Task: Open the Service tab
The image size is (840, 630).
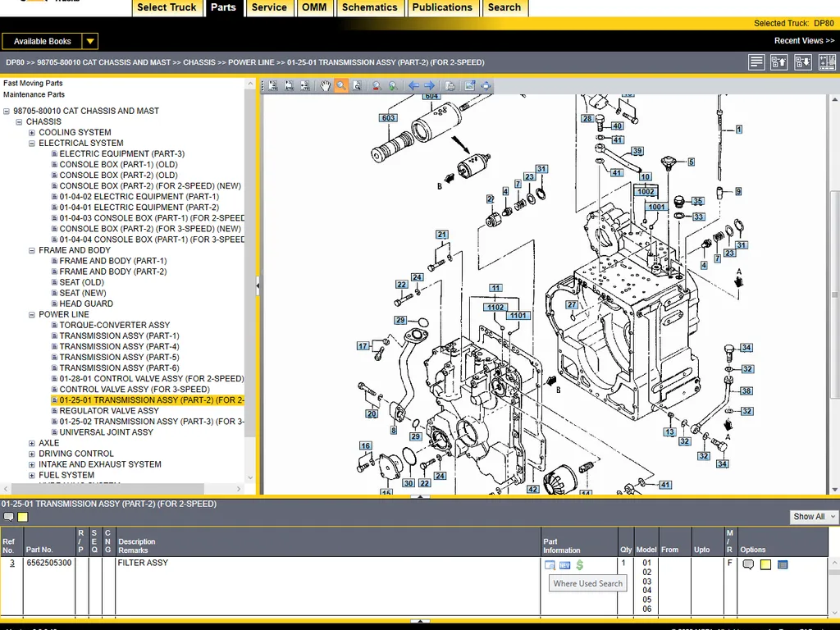Action: click(269, 7)
